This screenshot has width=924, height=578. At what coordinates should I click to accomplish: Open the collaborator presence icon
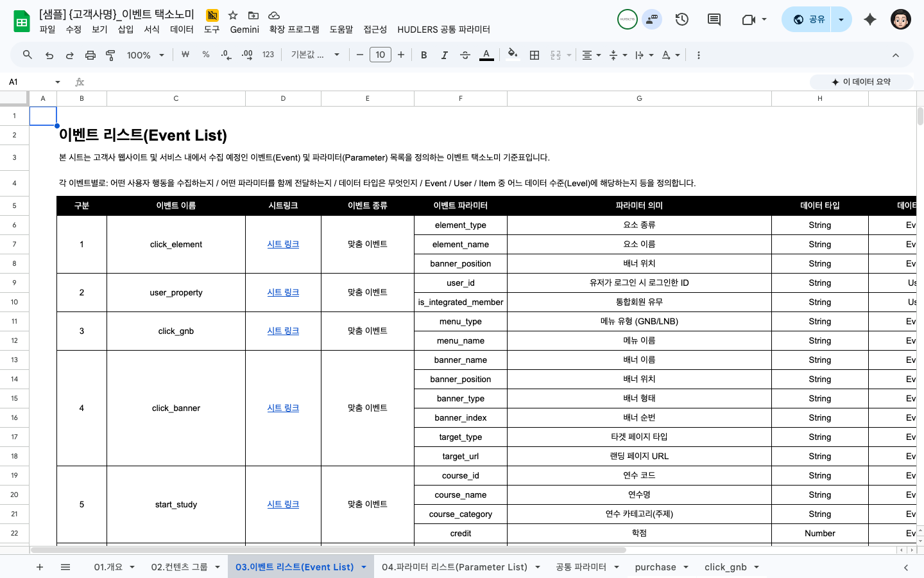tap(653, 19)
